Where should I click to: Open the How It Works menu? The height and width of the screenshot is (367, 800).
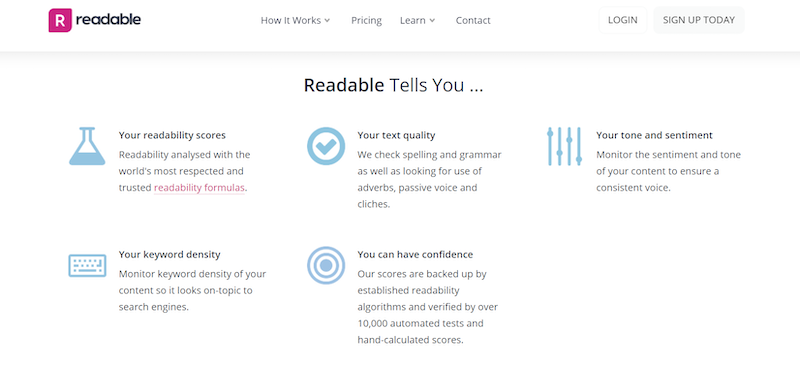click(x=291, y=20)
